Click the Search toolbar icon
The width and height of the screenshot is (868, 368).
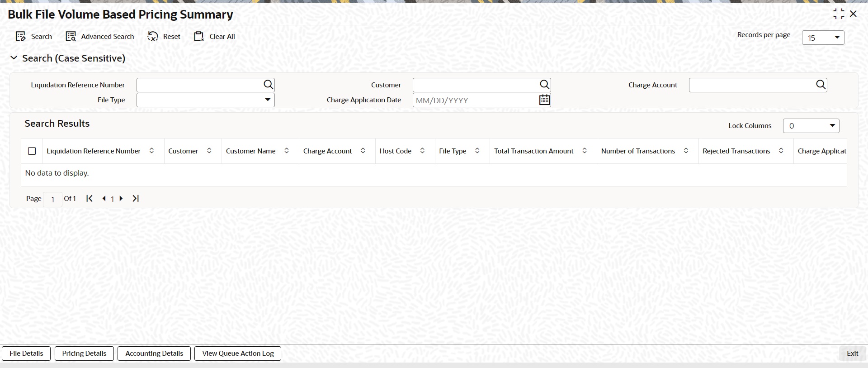point(21,37)
